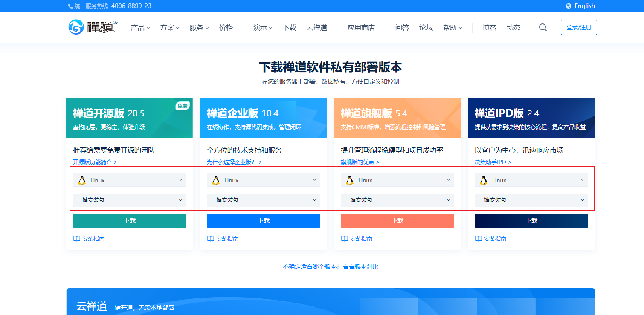
Task: Expand 一键安装包 dropdown in 企业版 card
Action: pos(264,200)
